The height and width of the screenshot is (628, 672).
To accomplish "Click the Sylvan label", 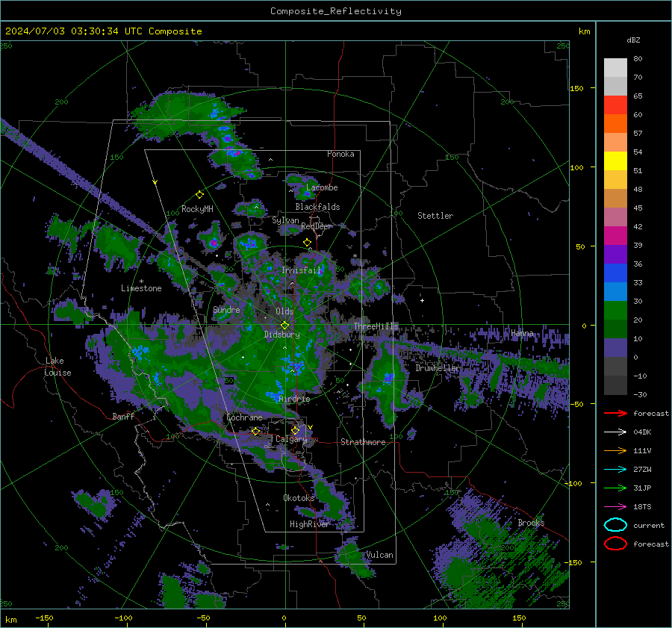I will pyautogui.click(x=285, y=220).
